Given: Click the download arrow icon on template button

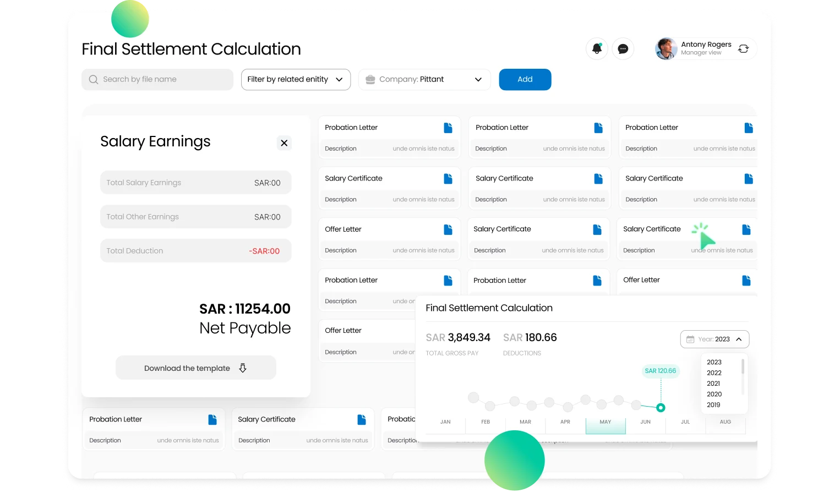Looking at the screenshot, I should (243, 368).
